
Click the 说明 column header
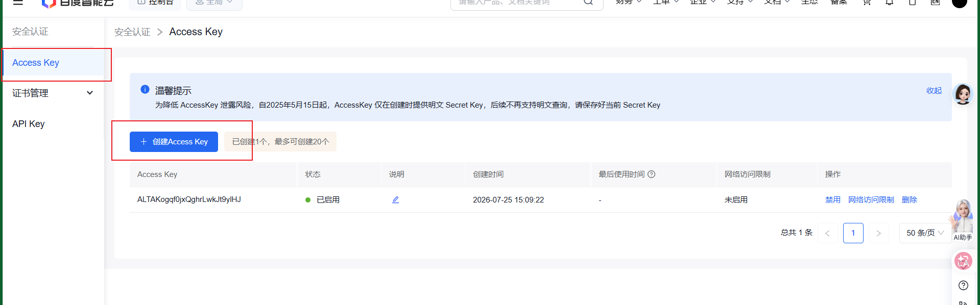pos(397,174)
